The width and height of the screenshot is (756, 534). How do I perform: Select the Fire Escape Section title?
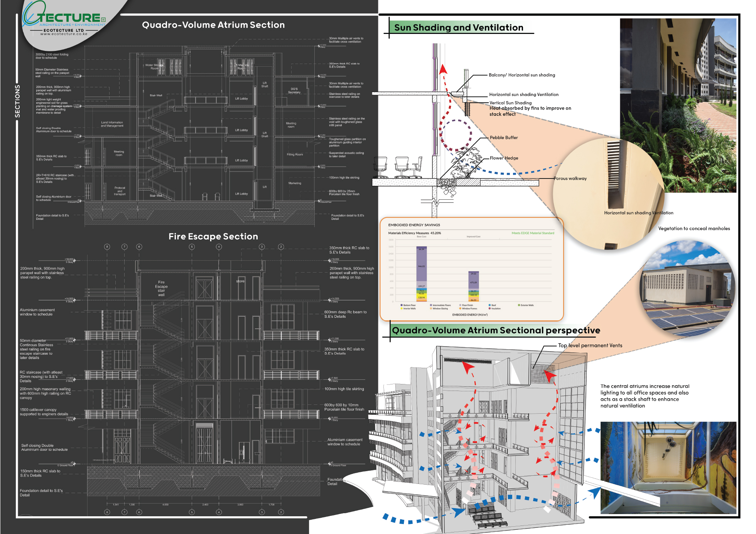click(213, 236)
